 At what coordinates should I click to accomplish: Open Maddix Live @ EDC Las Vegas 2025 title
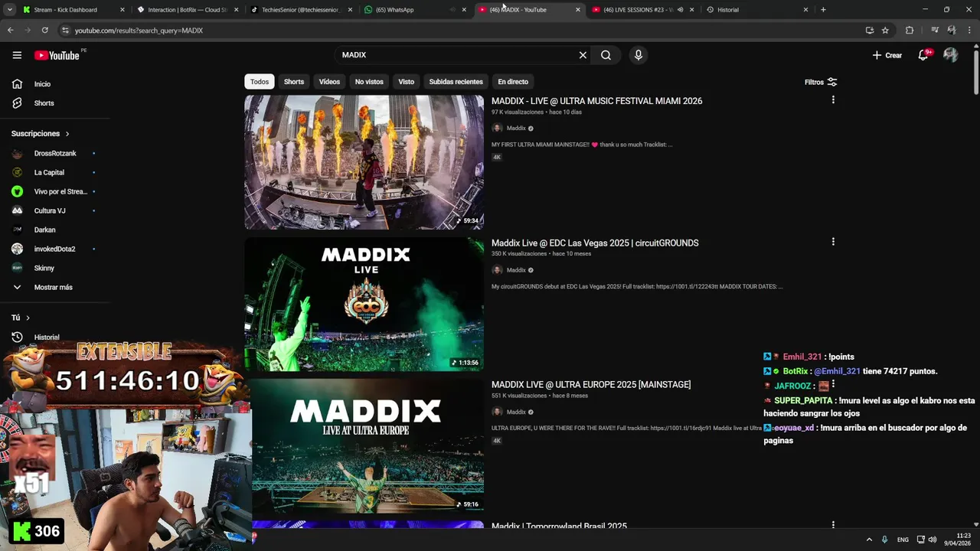coord(595,243)
